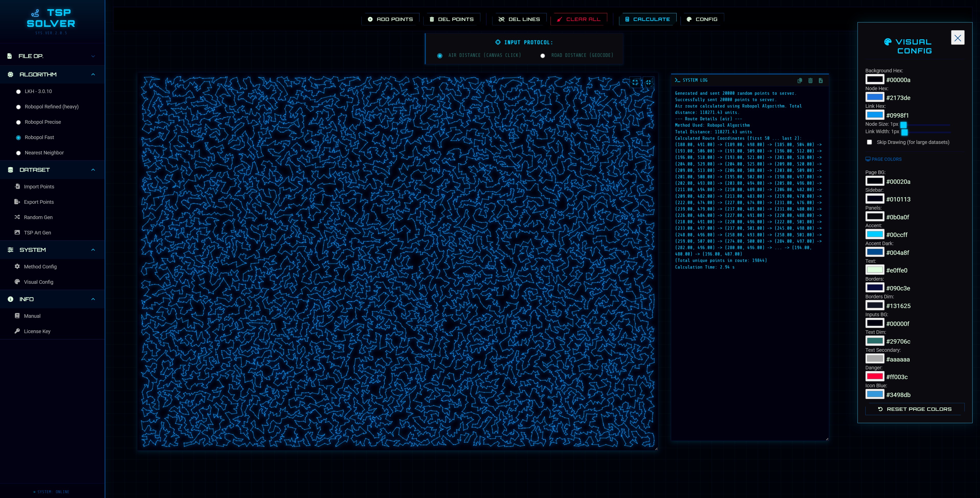Open Random Gen dataset tool
The height and width of the screenshot is (498, 980).
[38, 217]
